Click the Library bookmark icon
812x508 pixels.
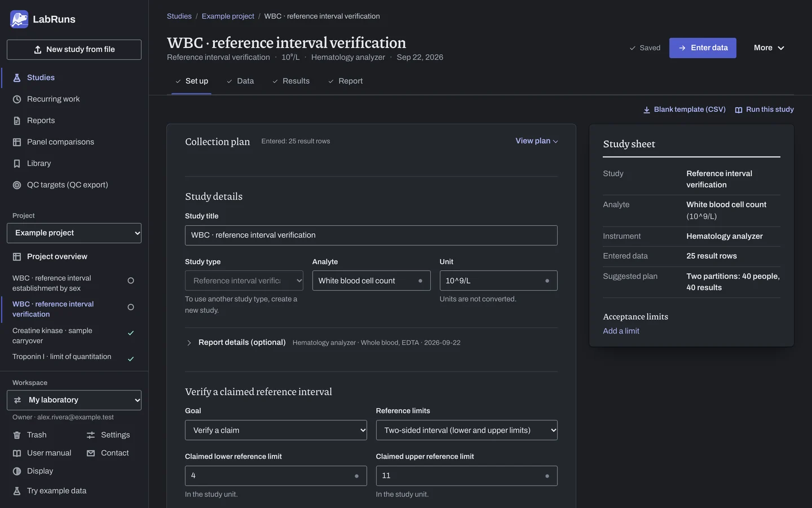(x=17, y=164)
